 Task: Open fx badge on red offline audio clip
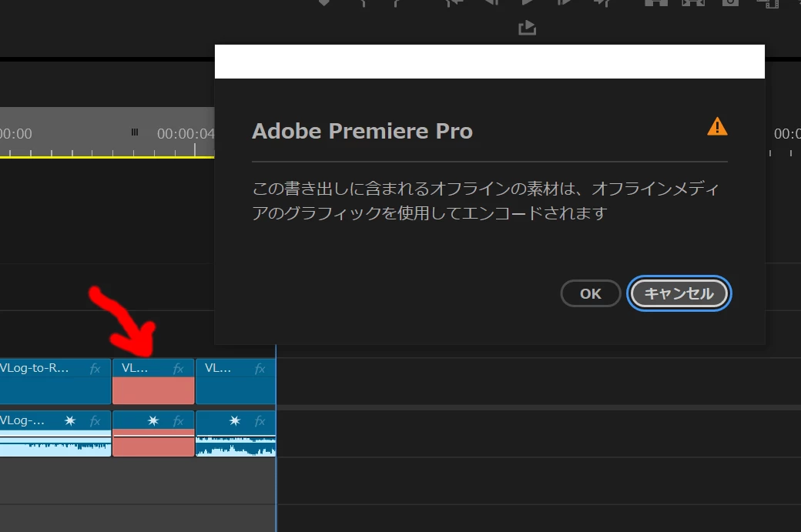coord(178,420)
